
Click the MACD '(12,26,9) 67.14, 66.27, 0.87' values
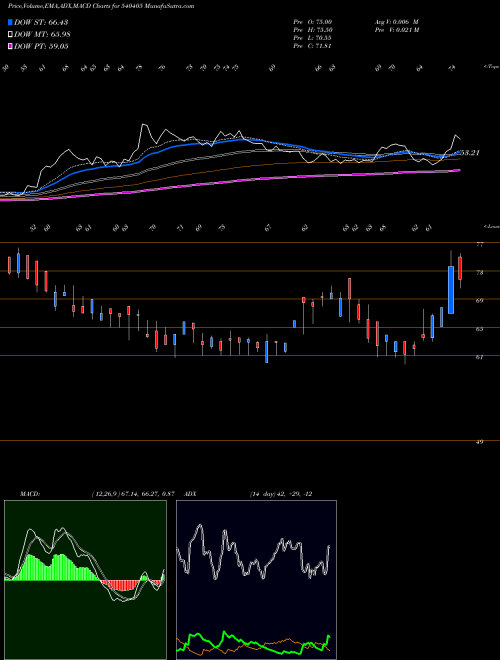coord(133,494)
